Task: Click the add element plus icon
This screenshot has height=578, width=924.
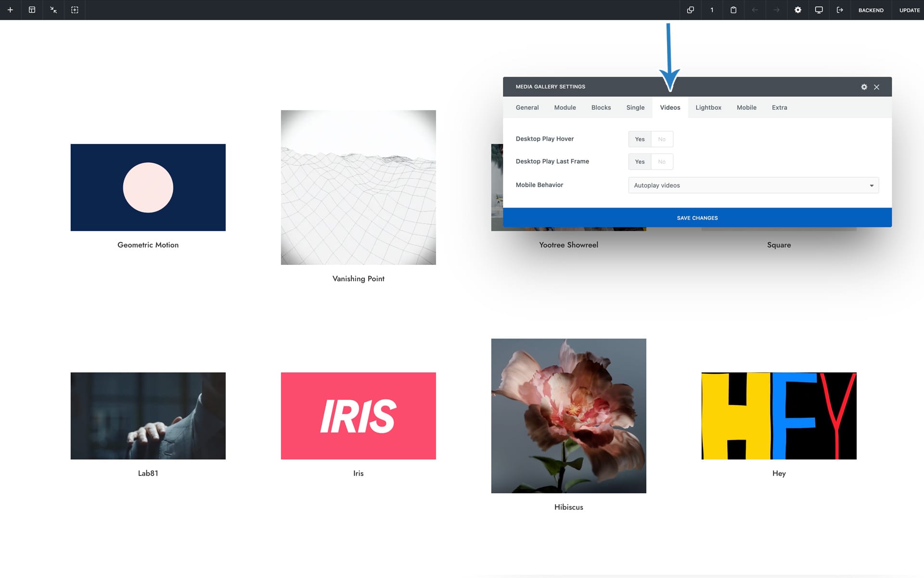Action: (10, 10)
